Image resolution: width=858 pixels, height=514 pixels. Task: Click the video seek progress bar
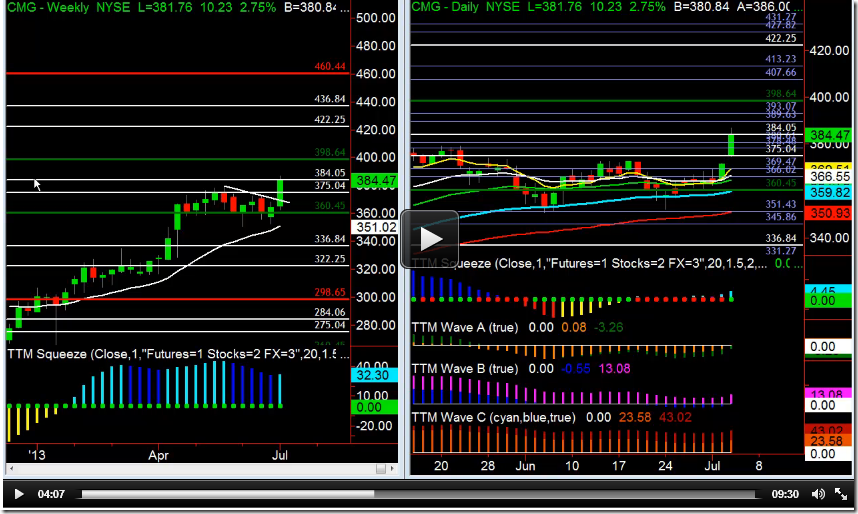coord(419,494)
